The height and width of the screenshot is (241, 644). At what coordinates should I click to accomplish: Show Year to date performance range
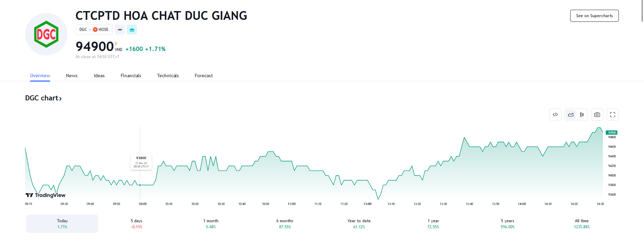tap(359, 224)
